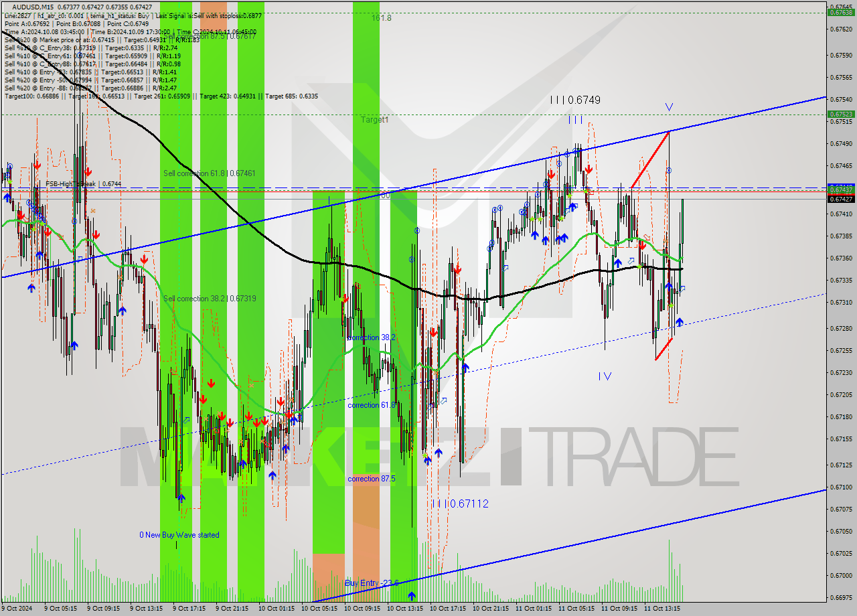Click the '0 New Buy Wave started' annotation

pos(179,535)
